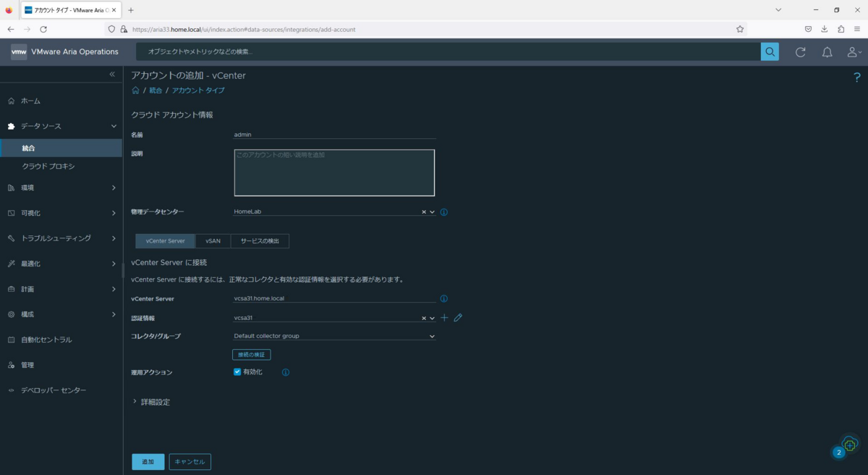
Task: Expand the 詳細設定 section
Action: [151, 402]
